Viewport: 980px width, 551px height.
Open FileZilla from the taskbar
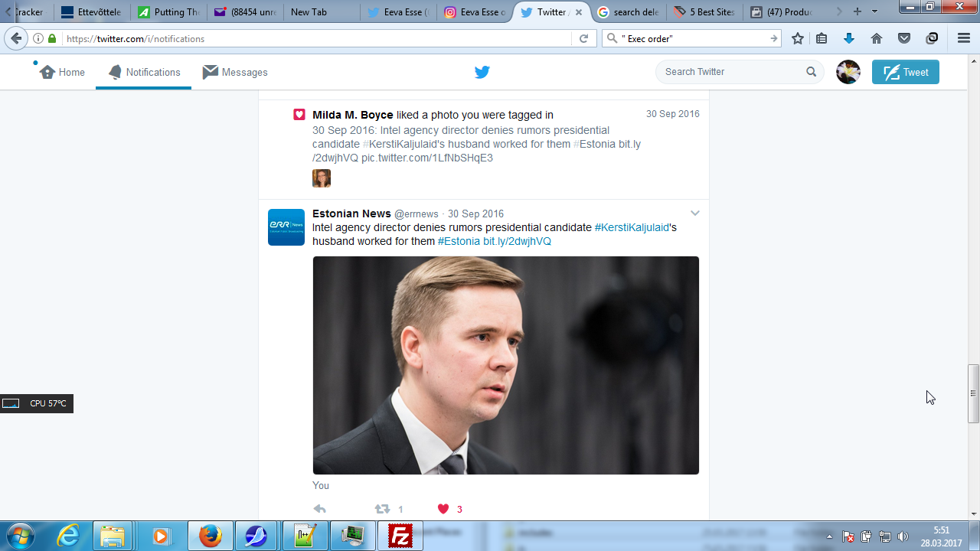pos(400,536)
